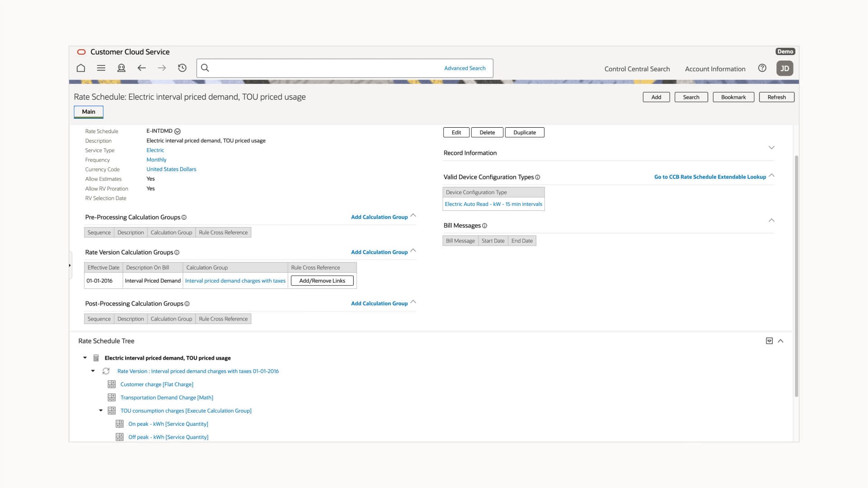Open Control Central Search menu item

pyautogui.click(x=637, y=69)
